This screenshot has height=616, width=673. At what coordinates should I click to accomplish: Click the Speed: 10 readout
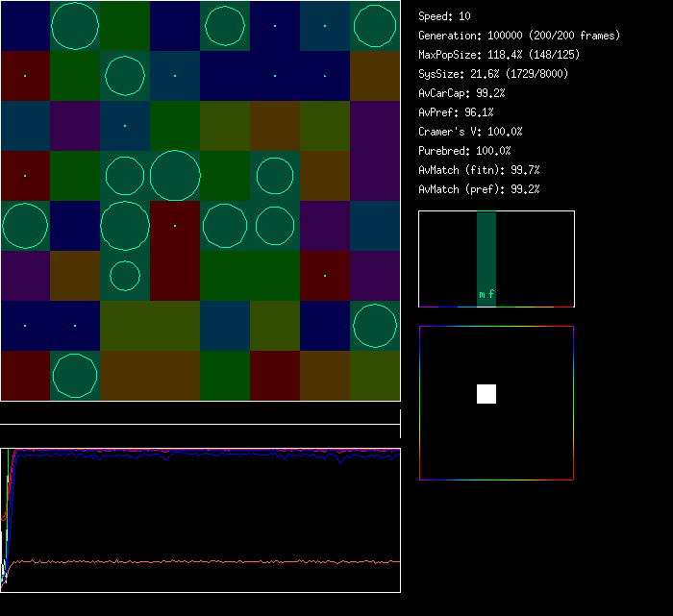tap(444, 16)
